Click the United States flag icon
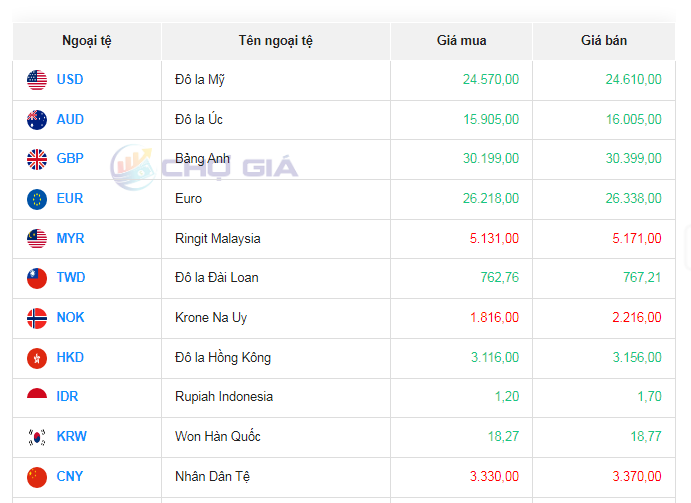 click(37, 80)
